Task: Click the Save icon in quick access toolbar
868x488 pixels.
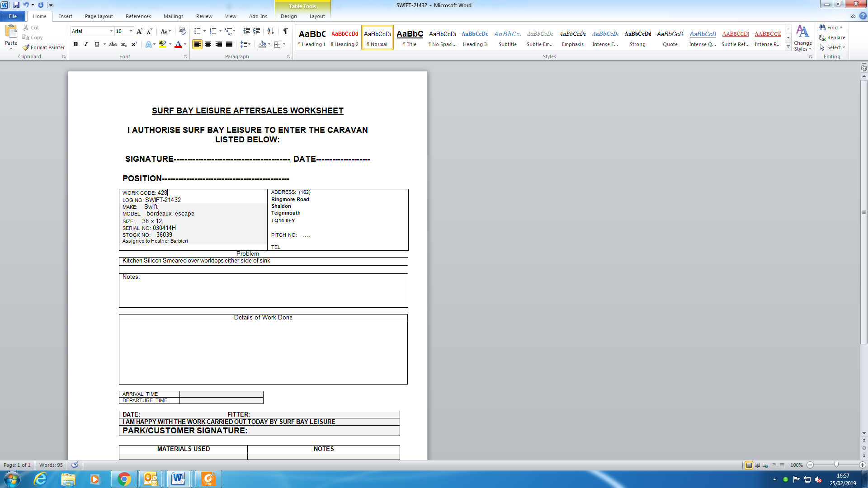Action: 16,5
